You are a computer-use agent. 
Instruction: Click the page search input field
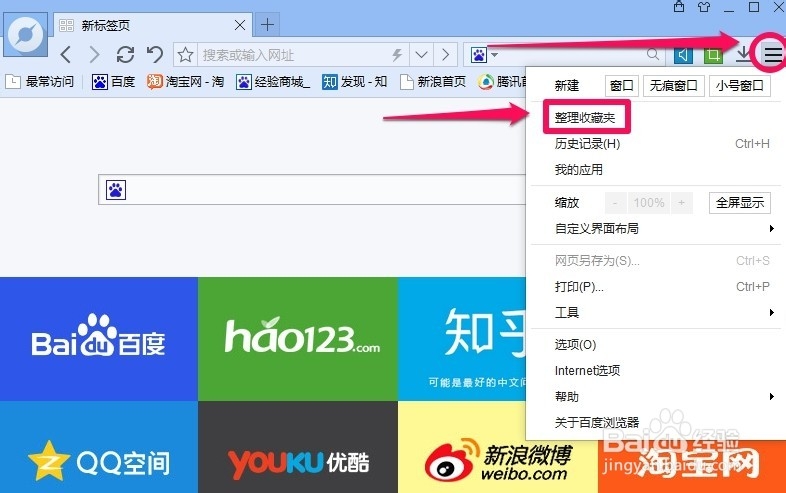pos(312,190)
